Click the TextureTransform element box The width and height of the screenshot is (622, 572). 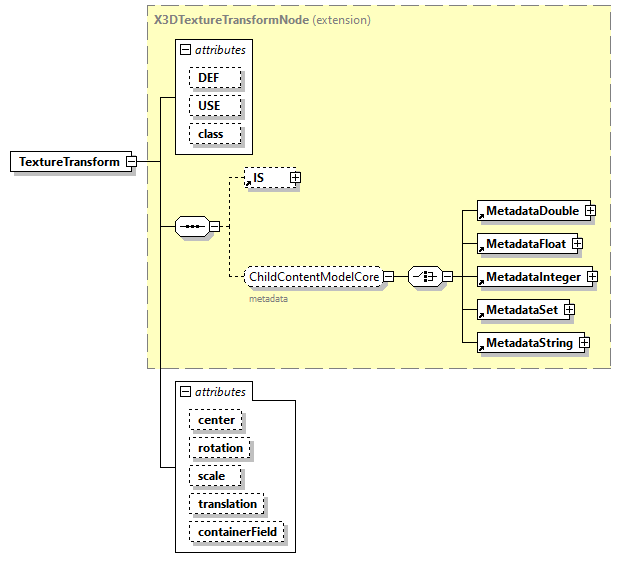pyautogui.click(x=68, y=162)
